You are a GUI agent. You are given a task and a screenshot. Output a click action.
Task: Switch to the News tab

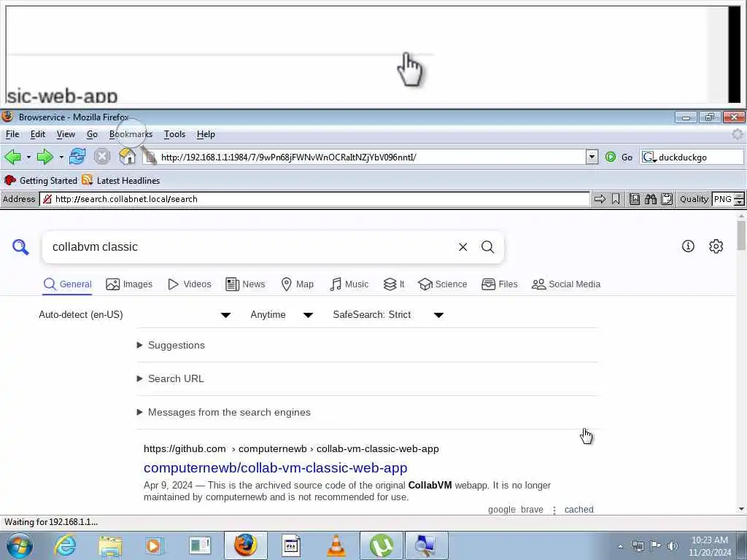(x=245, y=284)
